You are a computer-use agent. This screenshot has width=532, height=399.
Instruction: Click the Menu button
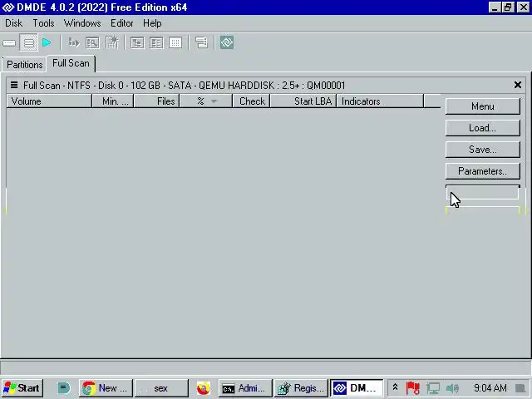(x=482, y=106)
